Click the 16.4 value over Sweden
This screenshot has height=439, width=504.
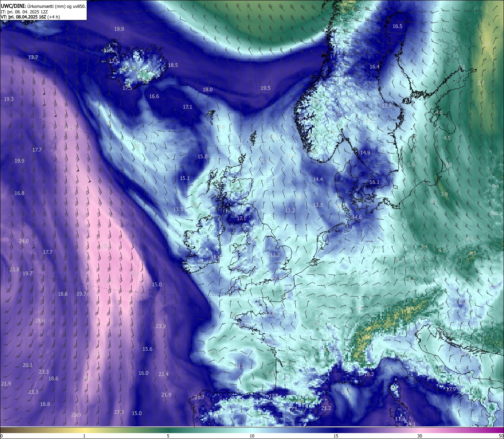click(374, 67)
